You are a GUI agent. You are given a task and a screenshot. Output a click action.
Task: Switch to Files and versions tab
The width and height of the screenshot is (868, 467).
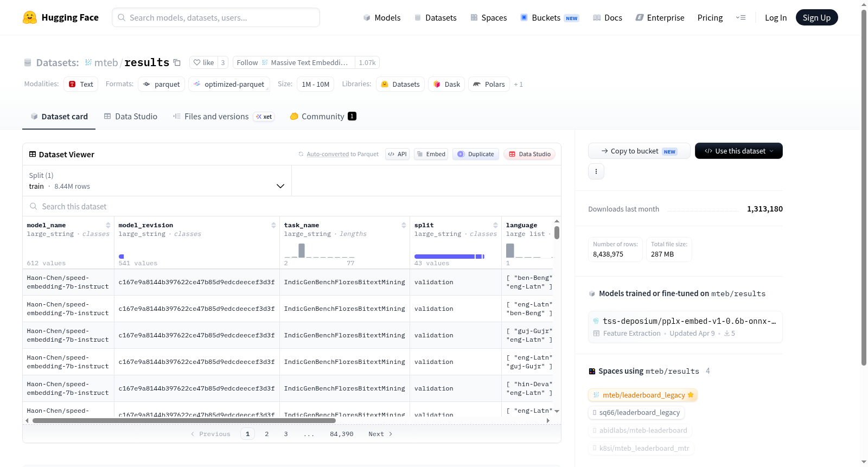point(223,116)
